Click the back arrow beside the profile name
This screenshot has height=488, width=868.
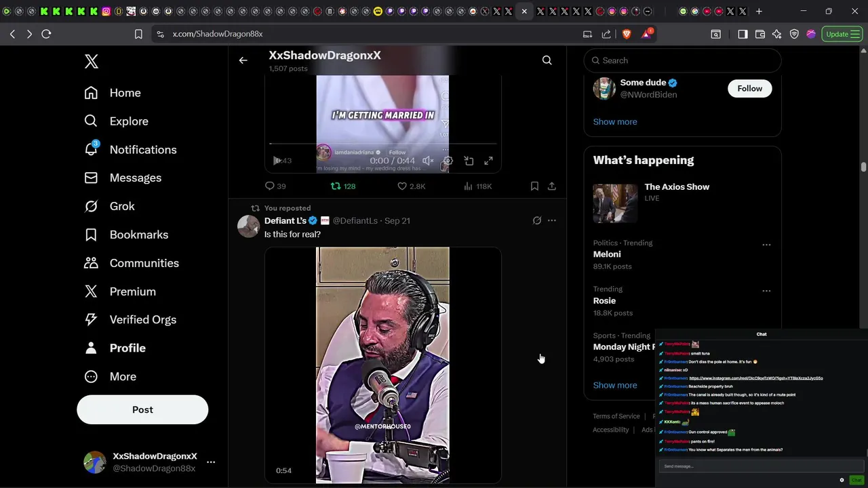[243, 60]
